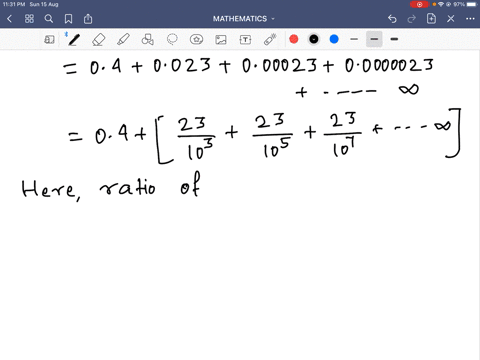Add a new page

(x=431, y=19)
